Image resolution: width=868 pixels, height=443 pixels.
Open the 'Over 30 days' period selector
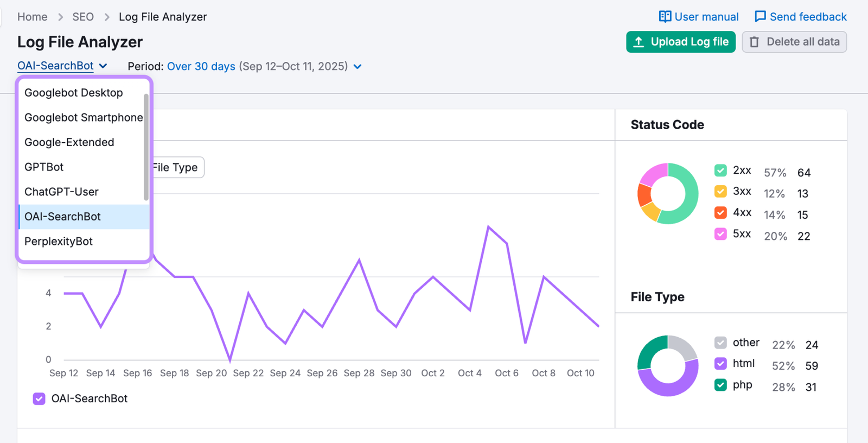point(201,66)
